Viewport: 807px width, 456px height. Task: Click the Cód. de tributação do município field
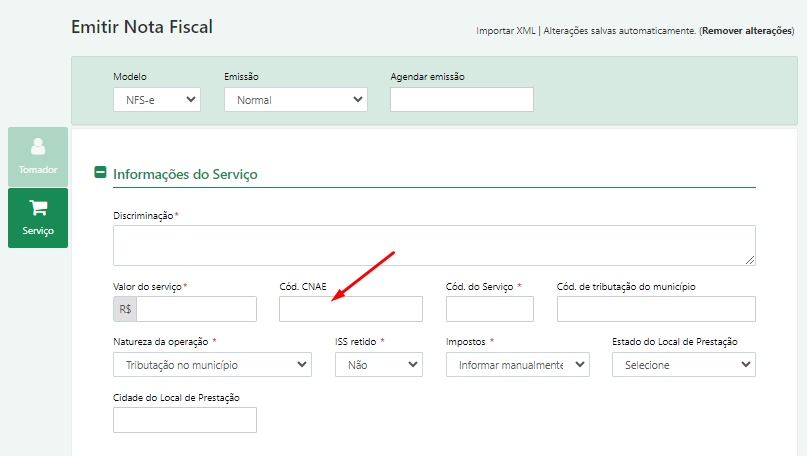pyautogui.click(x=656, y=309)
